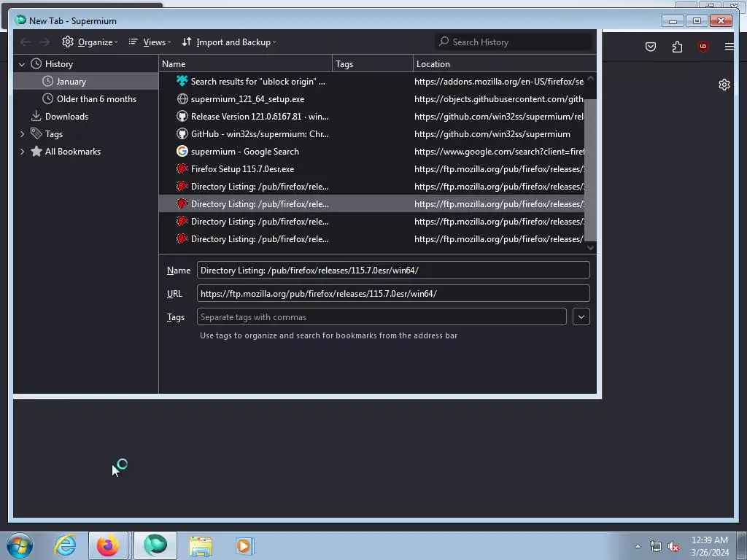Select 'Search results for "ublock origin"' row

[371, 82]
